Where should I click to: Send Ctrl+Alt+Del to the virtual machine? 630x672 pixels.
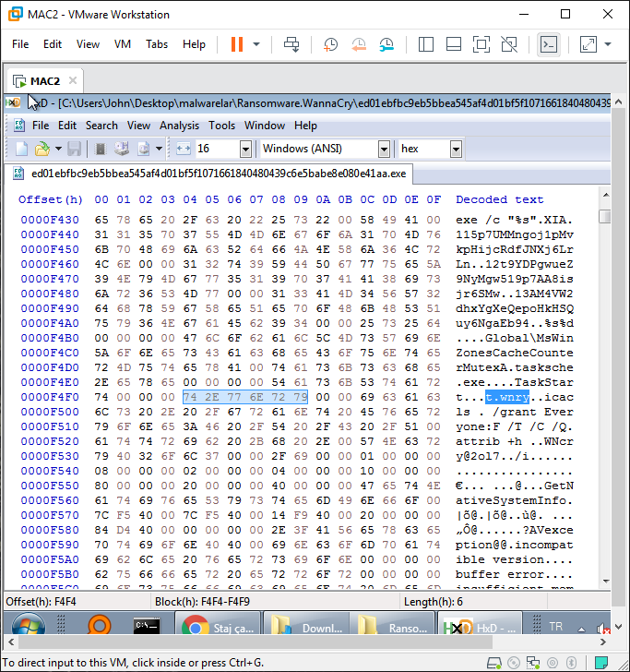291,44
